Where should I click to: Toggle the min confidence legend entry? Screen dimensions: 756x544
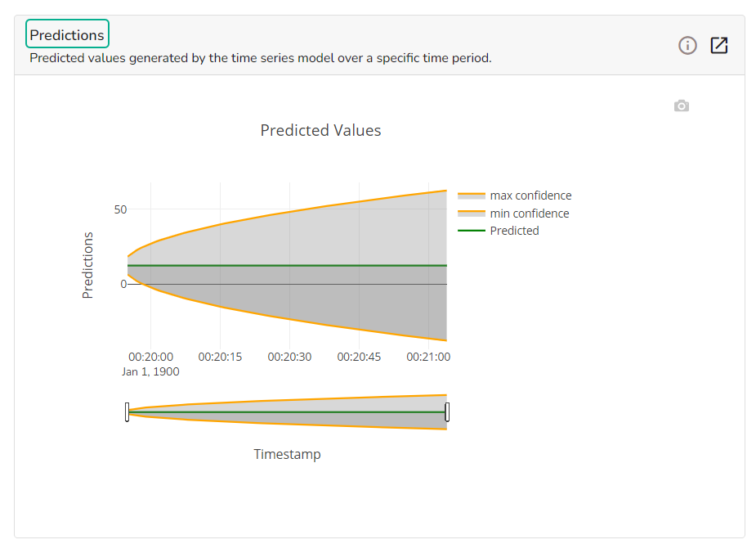[529, 214]
